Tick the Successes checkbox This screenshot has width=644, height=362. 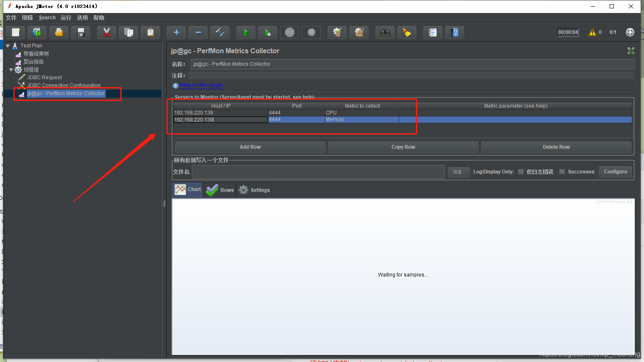[x=562, y=172]
